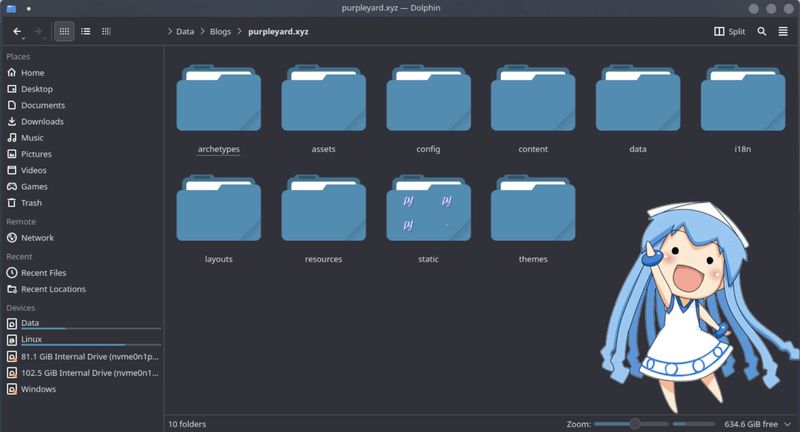Go to Network under Remote
Viewport: 800px width, 432px height.
(37, 238)
